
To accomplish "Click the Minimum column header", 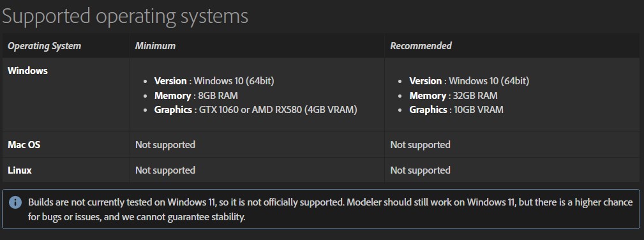I will [155, 45].
